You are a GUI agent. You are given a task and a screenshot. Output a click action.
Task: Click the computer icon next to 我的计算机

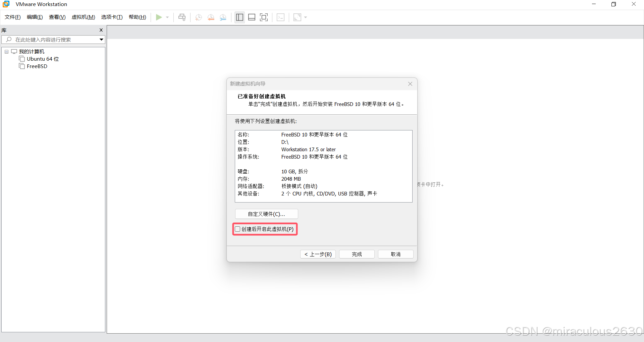pyautogui.click(x=14, y=51)
